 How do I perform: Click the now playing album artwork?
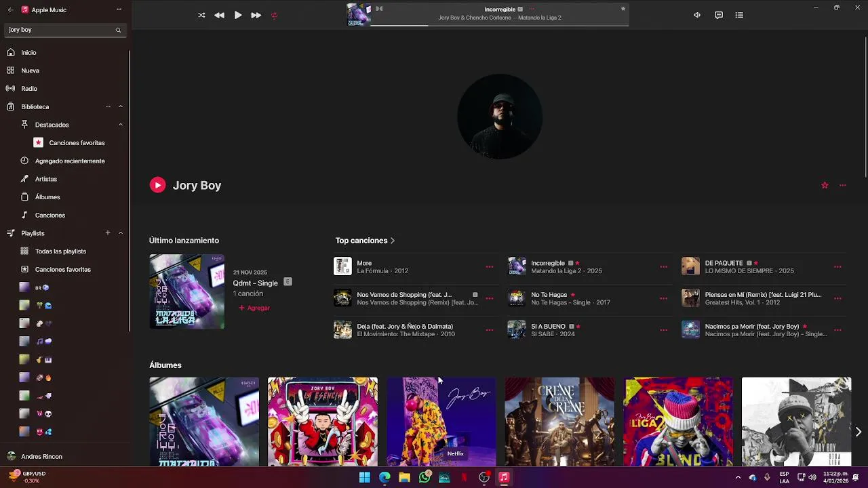pos(359,15)
